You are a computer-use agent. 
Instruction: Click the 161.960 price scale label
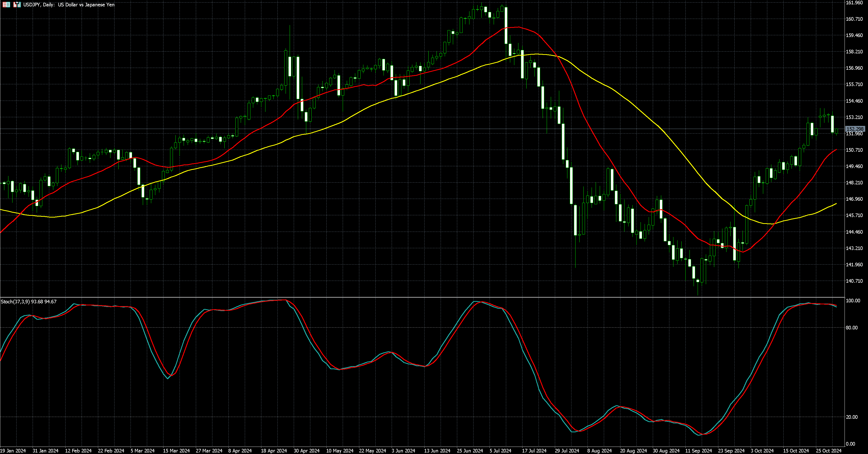pos(854,3)
